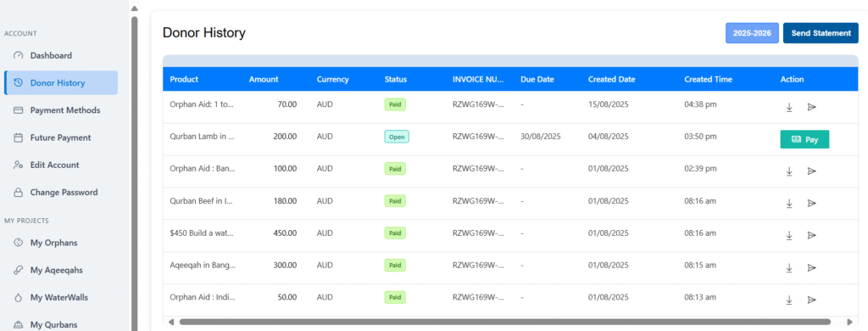This screenshot has height=331, width=868.
Task: Download invoice for Qurban Beef 180.00 row
Action: [789, 204]
